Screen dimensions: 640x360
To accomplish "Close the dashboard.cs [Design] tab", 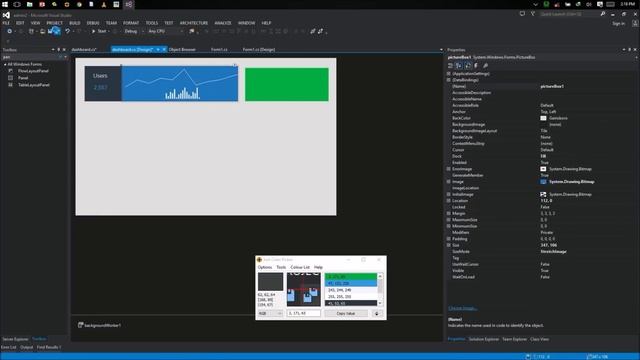I will [x=164, y=50].
